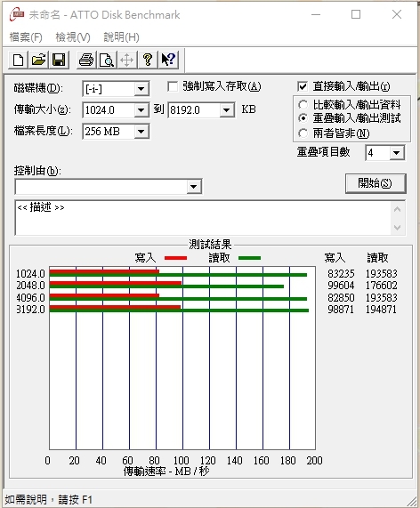Expand transfer size 1024.0 dropdown
420x508 pixels.
141,110
